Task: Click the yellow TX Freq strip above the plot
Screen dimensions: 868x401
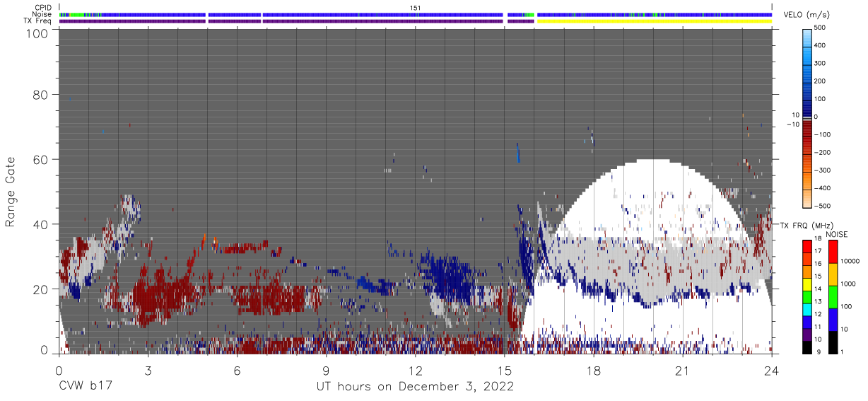Action: pos(655,21)
